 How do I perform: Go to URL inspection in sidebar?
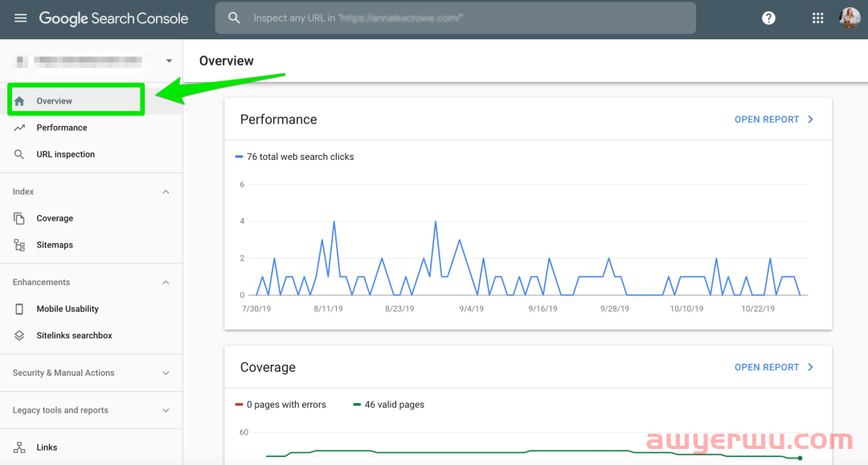pos(65,154)
